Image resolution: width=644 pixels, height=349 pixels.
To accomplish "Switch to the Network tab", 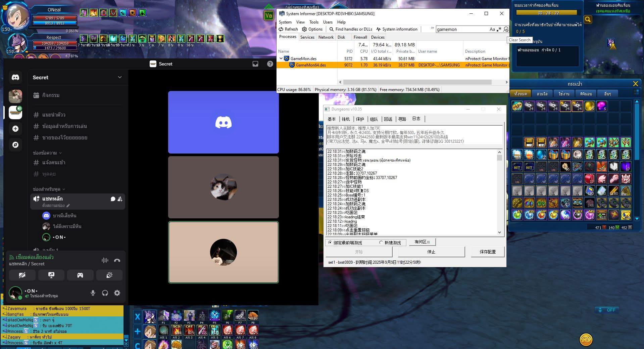I will 326,37.
